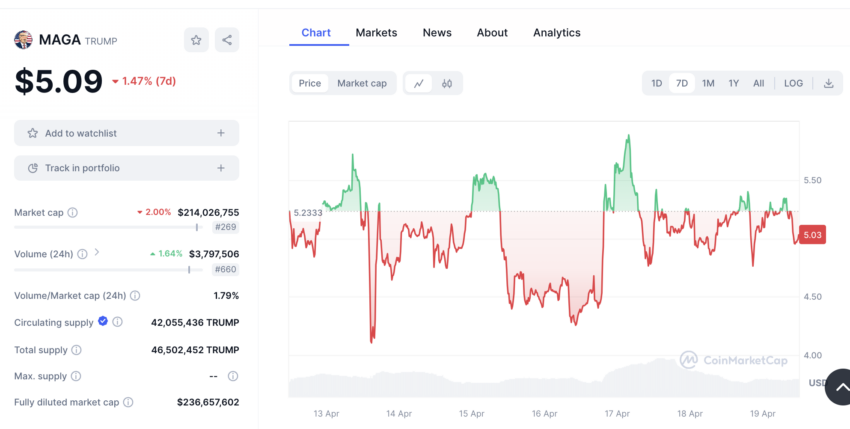Click the star favorite icon near MAGA title

click(x=196, y=40)
